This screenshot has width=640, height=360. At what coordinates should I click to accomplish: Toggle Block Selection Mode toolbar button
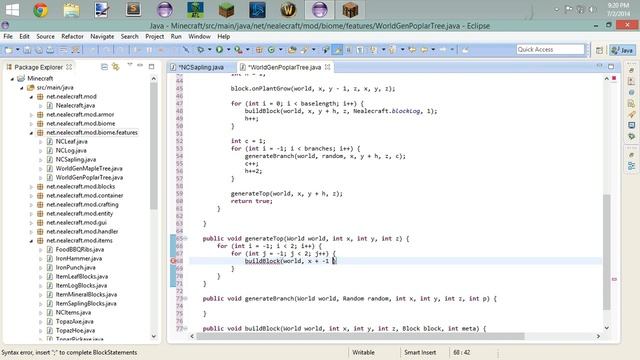[x=349, y=50]
